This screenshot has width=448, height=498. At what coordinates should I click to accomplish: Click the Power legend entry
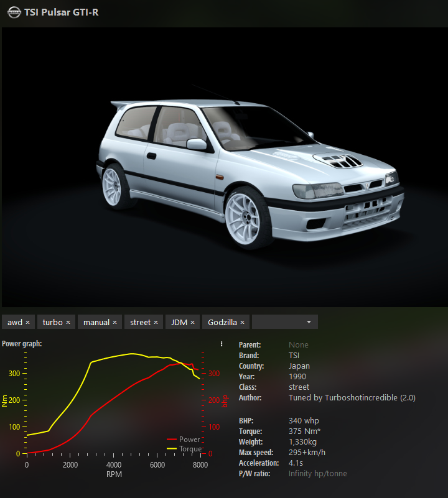click(x=184, y=439)
